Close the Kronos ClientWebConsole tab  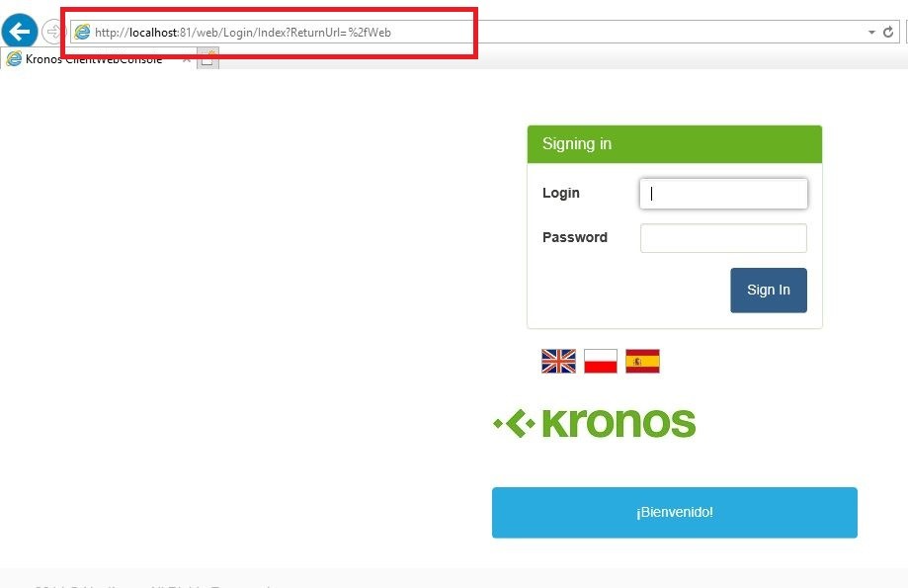187,59
